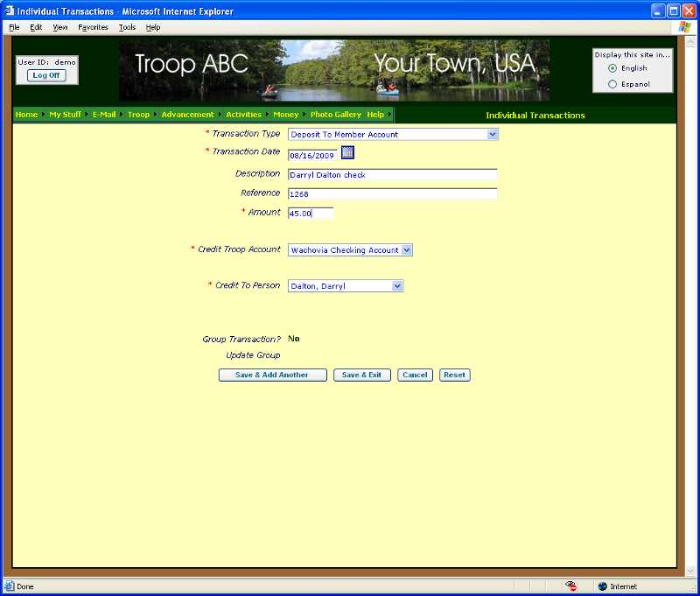The image size is (700, 596).
Task: Select English language radio button
Action: (x=612, y=68)
